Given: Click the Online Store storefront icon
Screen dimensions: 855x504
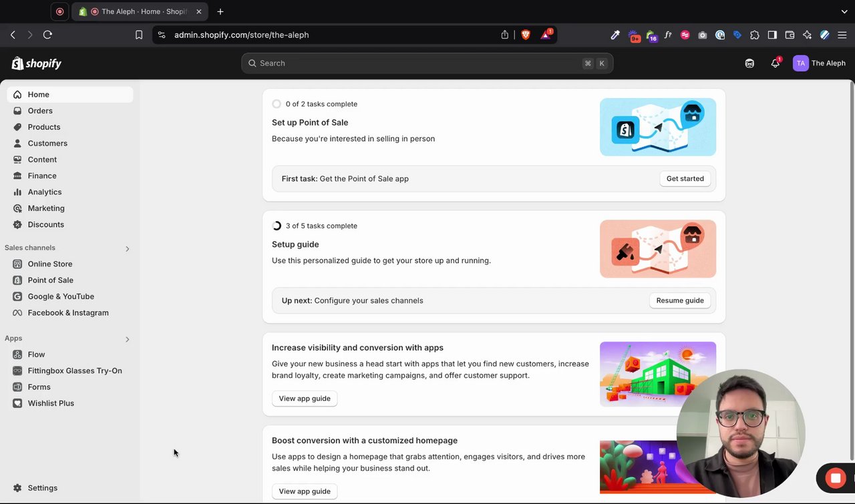Looking at the screenshot, I should pos(17,264).
